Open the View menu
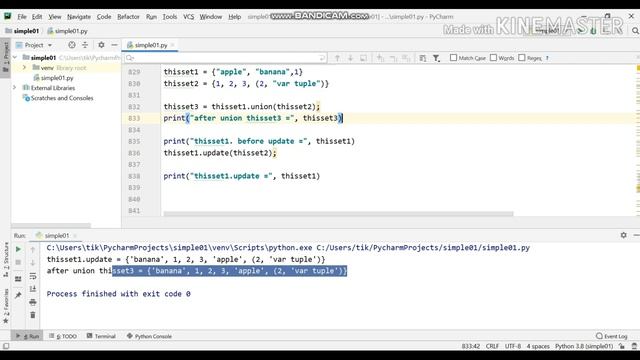This screenshot has height=360, width=640. [x=55, y=17]
